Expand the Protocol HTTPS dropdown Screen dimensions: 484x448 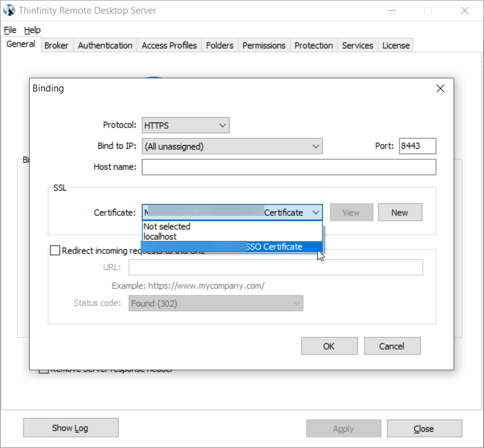185,125
